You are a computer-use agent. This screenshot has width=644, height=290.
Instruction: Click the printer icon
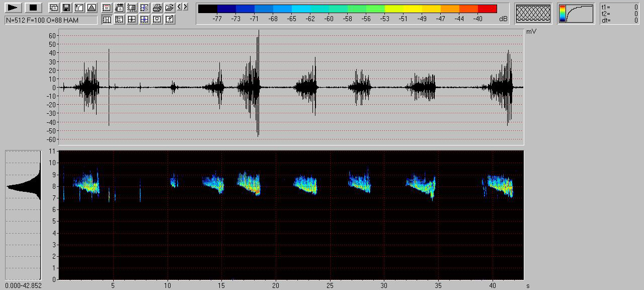click(x=157, y=8)
